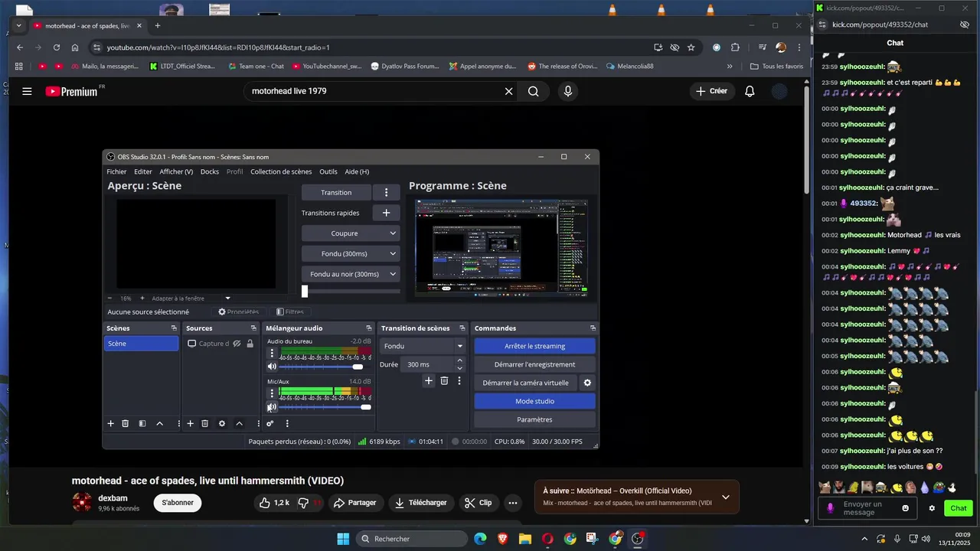Add a quick transition with plus button
This screenshot has width=980, height=551.
[386, 213]
